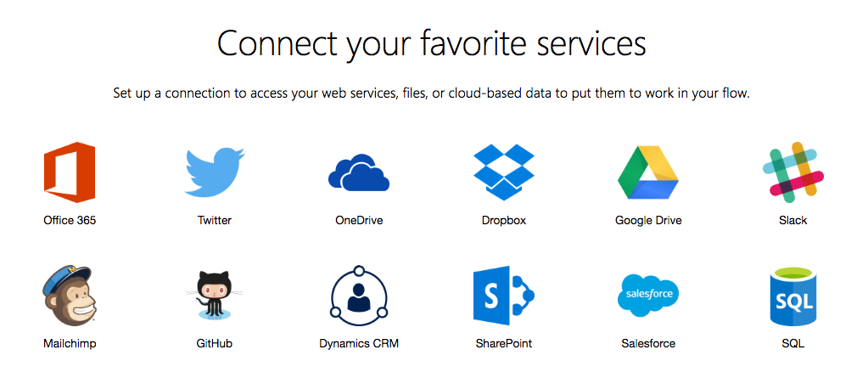
Task: Click the SharePoint icon
Action: click(x=504, y=296)
